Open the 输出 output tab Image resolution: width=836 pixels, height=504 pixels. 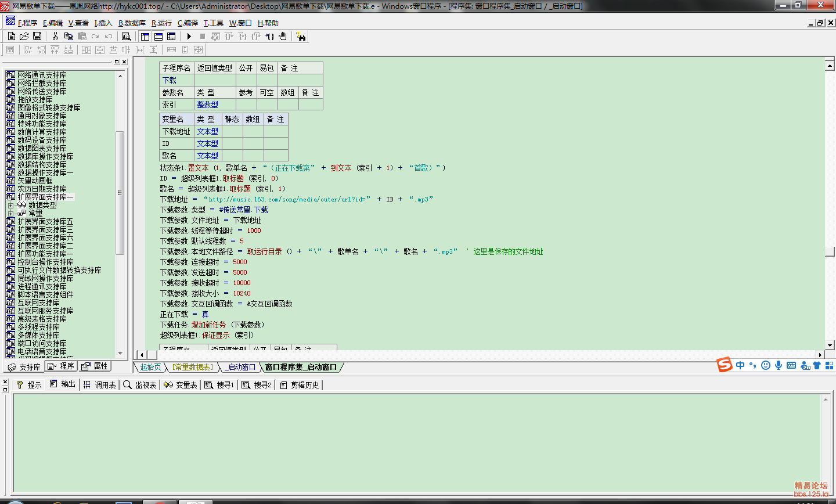(63, 384)
